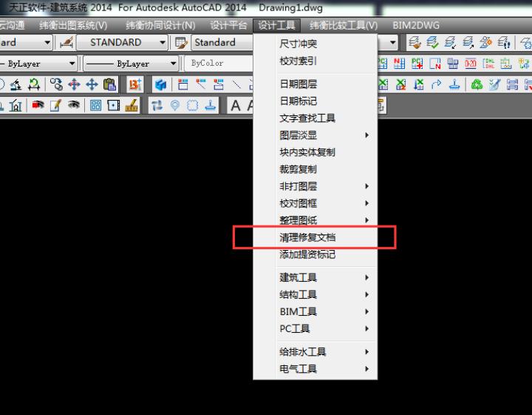Open the 设计平台 menu

[x=228, y=24]
